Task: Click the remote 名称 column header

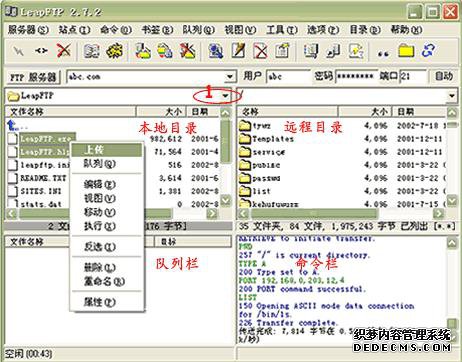Action: coord(287,111)
